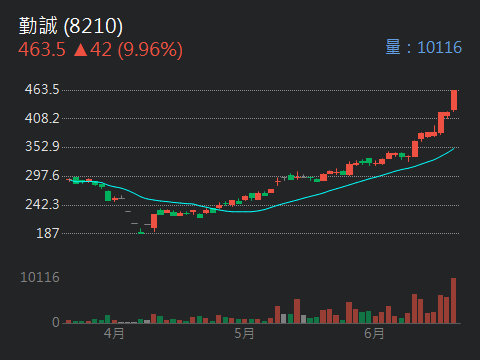Viewport: 480px width, 360px height.
Task: Click the volume label 量：10116
Action: pyautogui.click(x=424, y=47)
